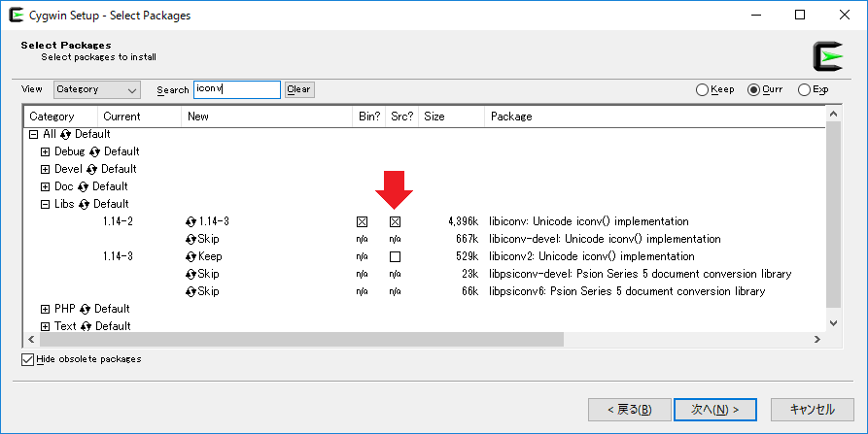Cancel setup with キャンセル button
This screenshot has height=434, width=868.
click(x=812, y=410)
